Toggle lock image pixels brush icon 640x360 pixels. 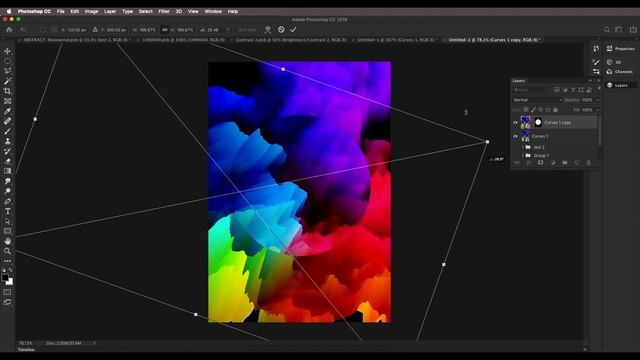(533, 110)
